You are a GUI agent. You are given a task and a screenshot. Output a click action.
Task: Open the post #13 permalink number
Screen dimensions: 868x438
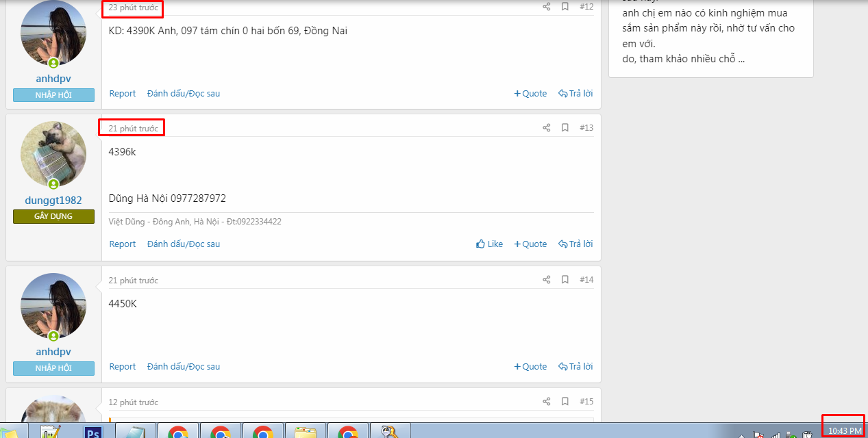[x=586, y=128]
